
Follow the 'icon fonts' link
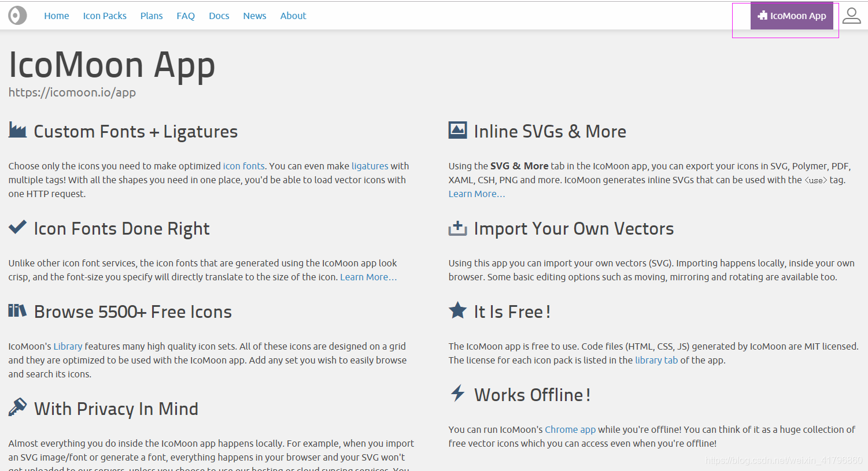(x=244, y=166)
